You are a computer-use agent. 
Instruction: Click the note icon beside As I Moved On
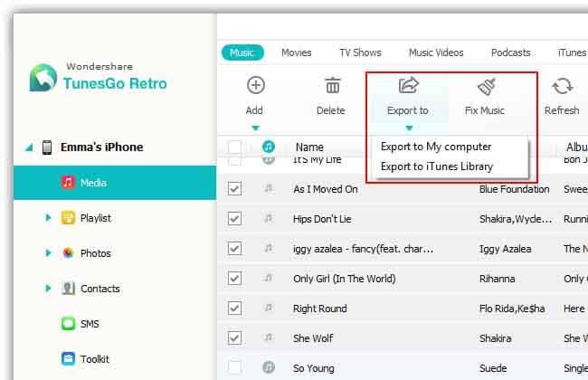(268, 188)
